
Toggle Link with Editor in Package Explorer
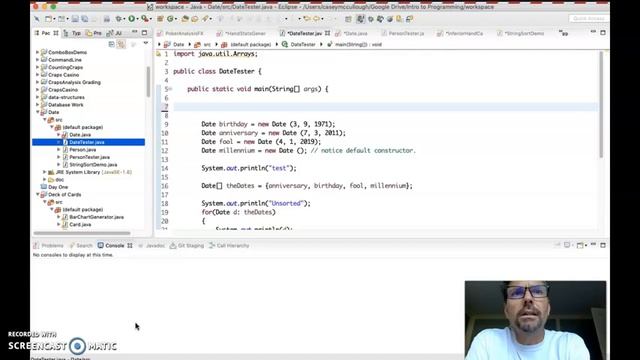[x=121, y=44]
